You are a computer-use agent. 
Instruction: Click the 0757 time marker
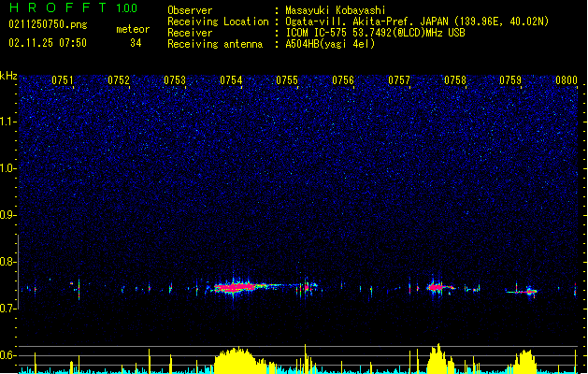pyautogui.click(x=399, y=80)
